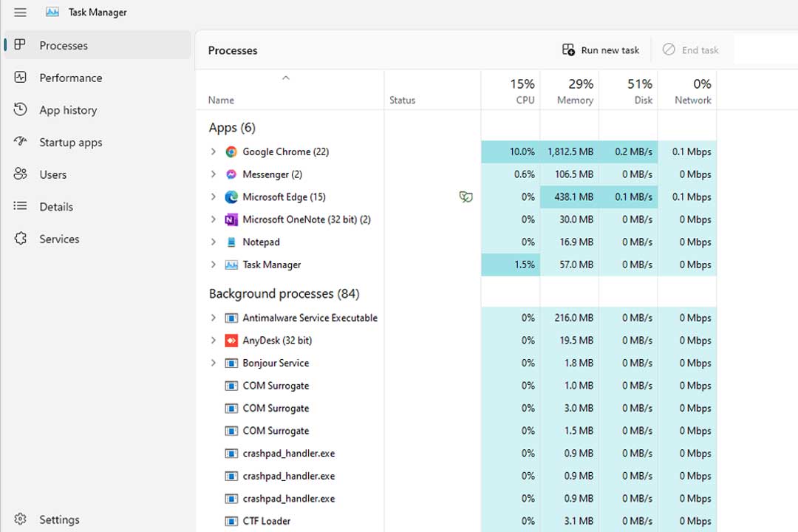Click the AnyDesk red icon

pos(231,340)
